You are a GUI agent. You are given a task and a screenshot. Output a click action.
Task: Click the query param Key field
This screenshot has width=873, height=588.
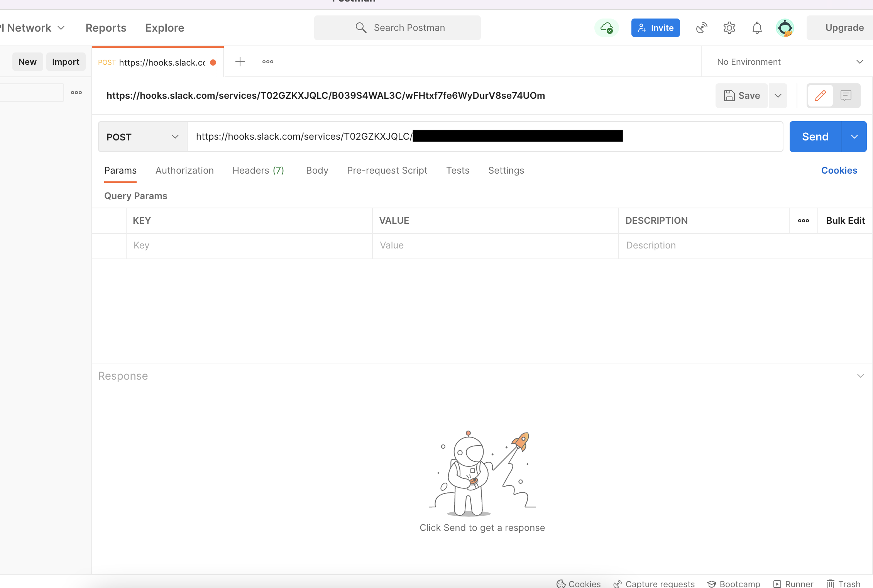[x=249, y=245]
